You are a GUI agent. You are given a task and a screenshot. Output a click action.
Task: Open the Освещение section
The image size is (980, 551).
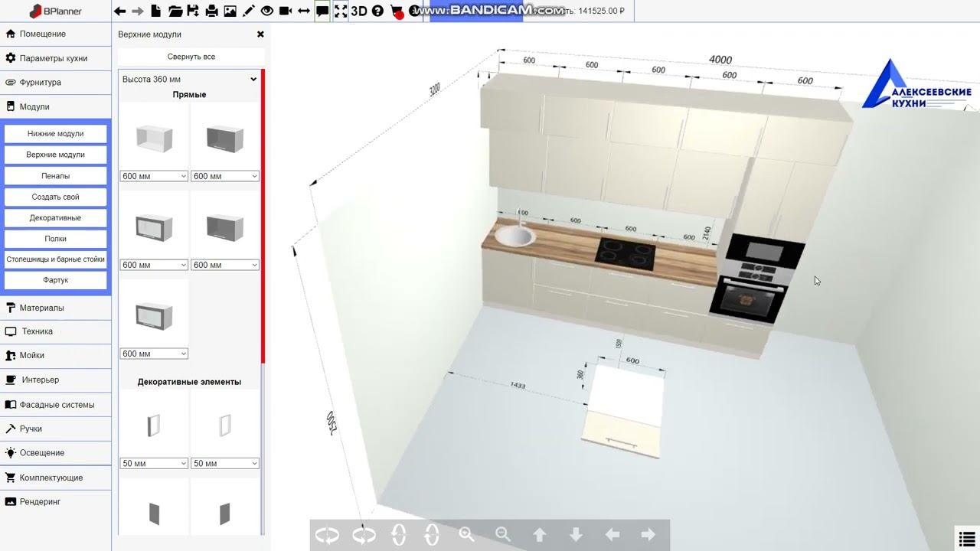tap(55, 452)
